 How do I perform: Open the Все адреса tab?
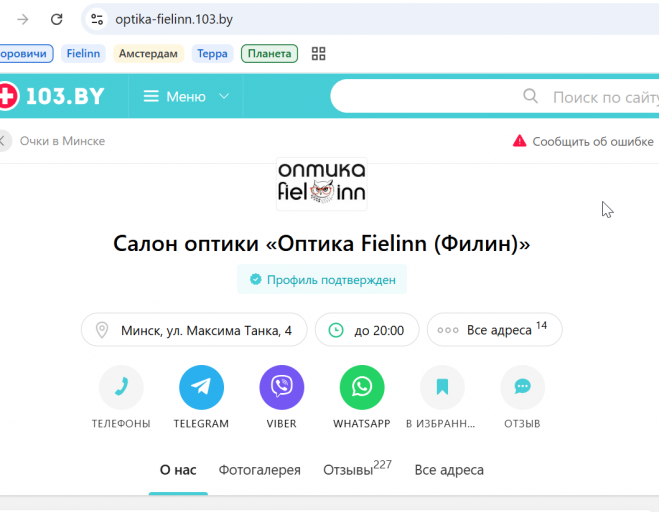point(449,470)
